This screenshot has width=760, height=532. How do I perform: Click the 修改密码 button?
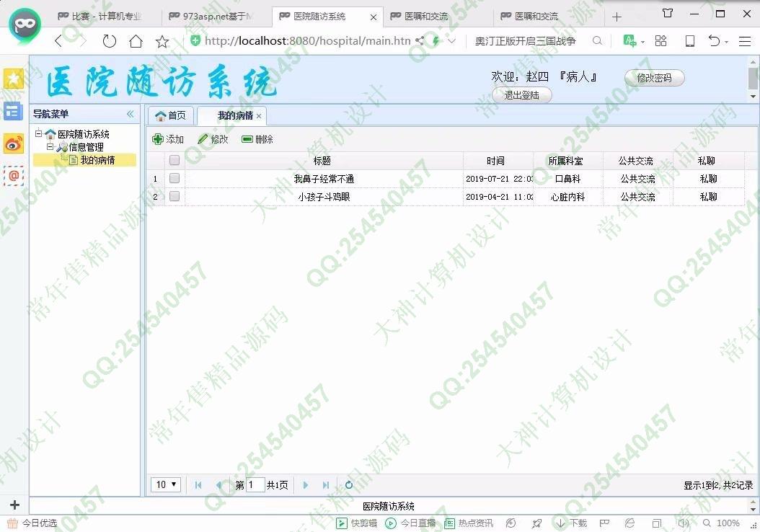pyautogui.click(x=654, y=78)
